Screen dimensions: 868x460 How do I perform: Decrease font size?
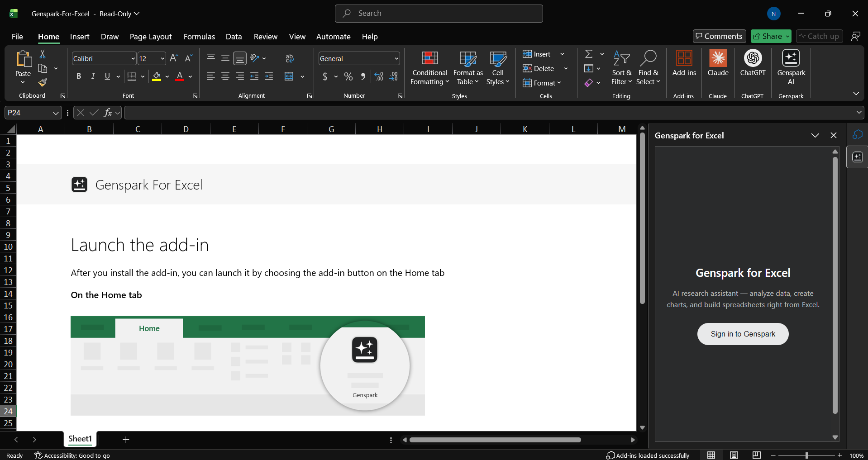[189, 58]
